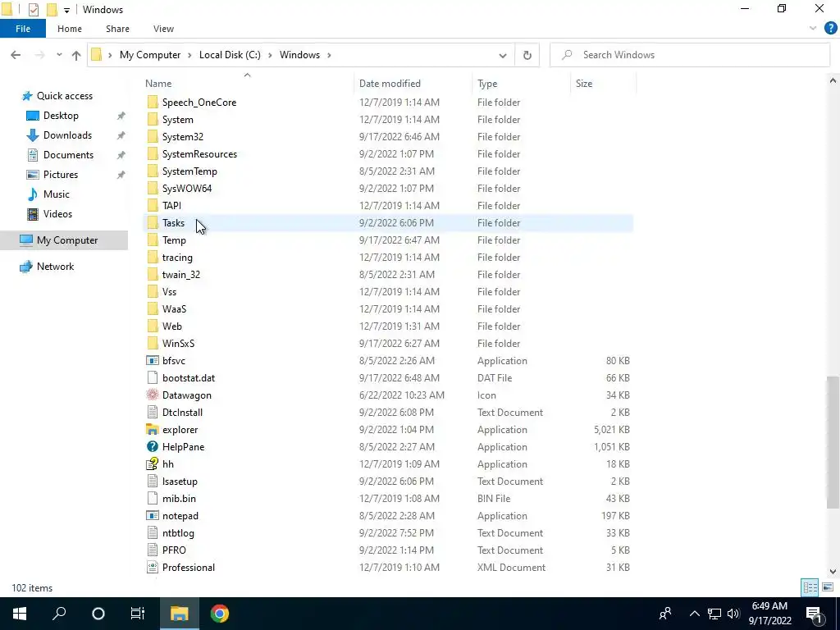840x630 pixels.
Task: Click the notepad application icon
Action: [x=153, y=516]
